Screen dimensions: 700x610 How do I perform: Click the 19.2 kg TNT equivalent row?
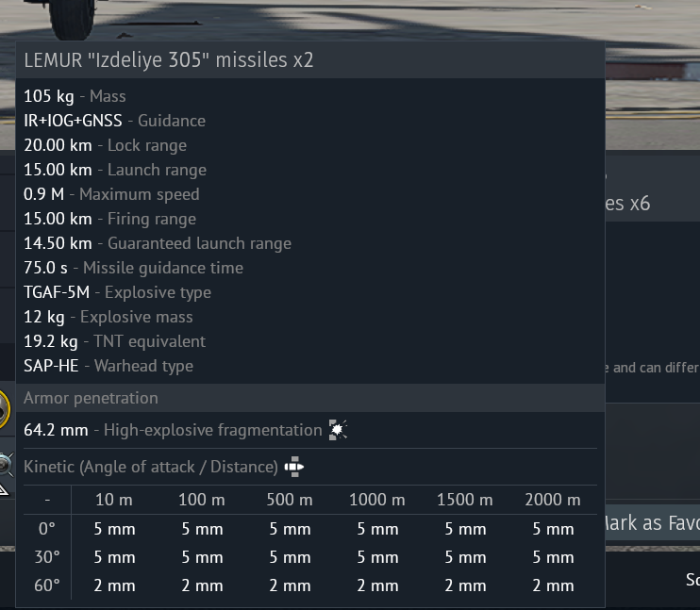(114, 342)
